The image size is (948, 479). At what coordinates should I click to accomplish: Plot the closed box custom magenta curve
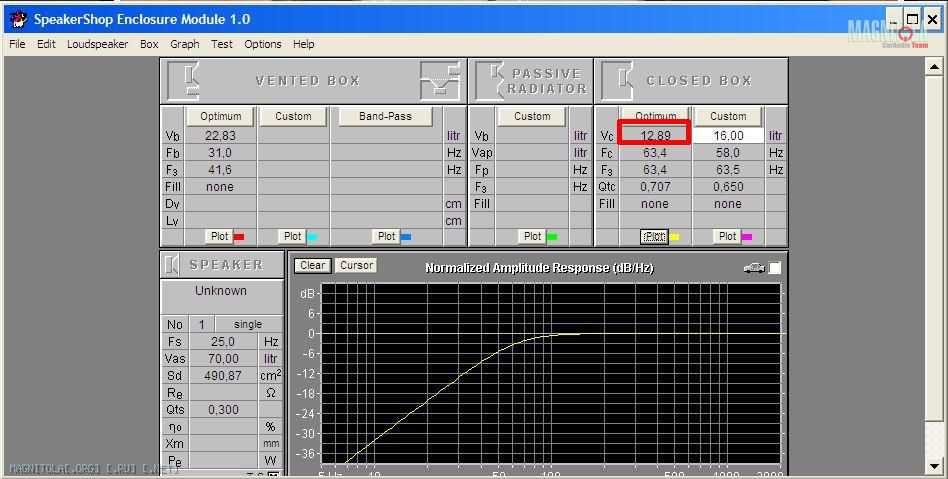pyautogui.click(x=733, y=237)
